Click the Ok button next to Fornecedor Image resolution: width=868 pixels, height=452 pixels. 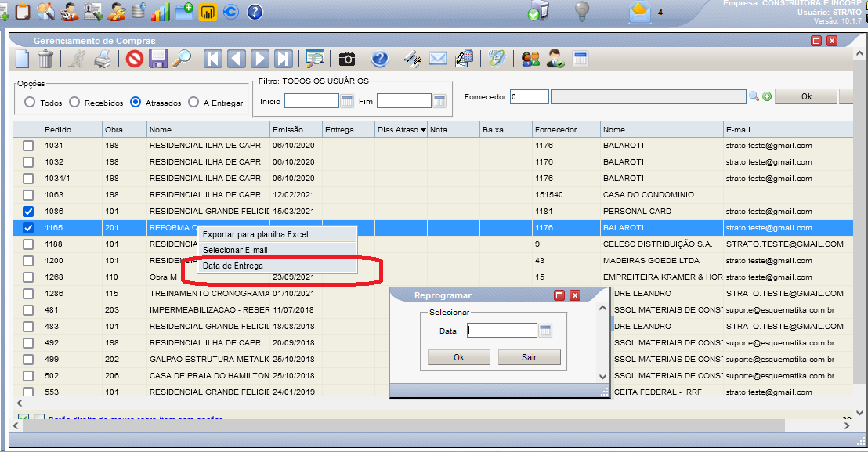(x=806, y=96)
